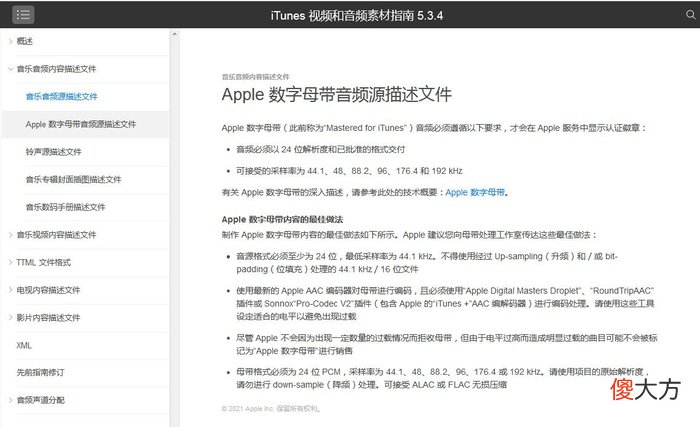The image size is (700, 427).
Task: Select 音乐视频内容描述文件 sidebar entry
Action: coord(56,234)
